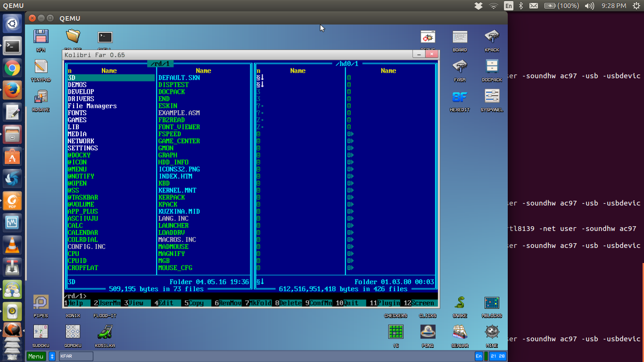
Task: Open the folder icon on KolibriOS desktop
Action: tap(73, 36)
